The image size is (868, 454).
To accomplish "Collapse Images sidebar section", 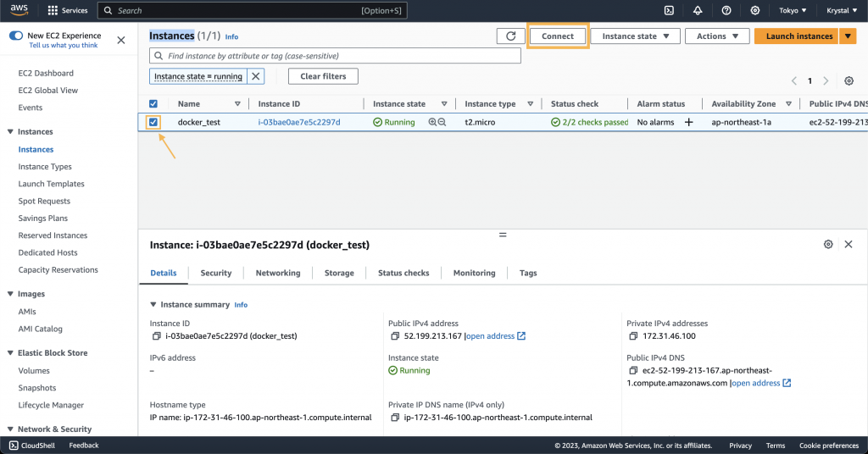I will point(10,294).
